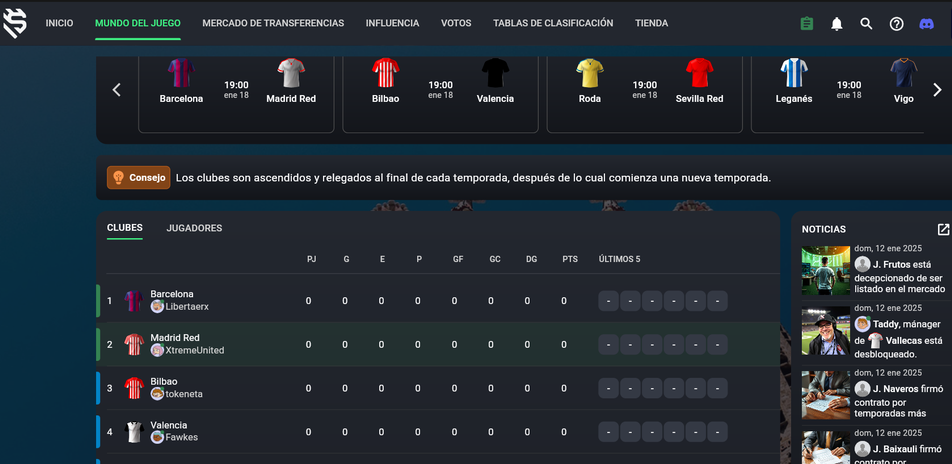
Task: Click the site logo in top-left corner
Action: (x=15, y=24)
